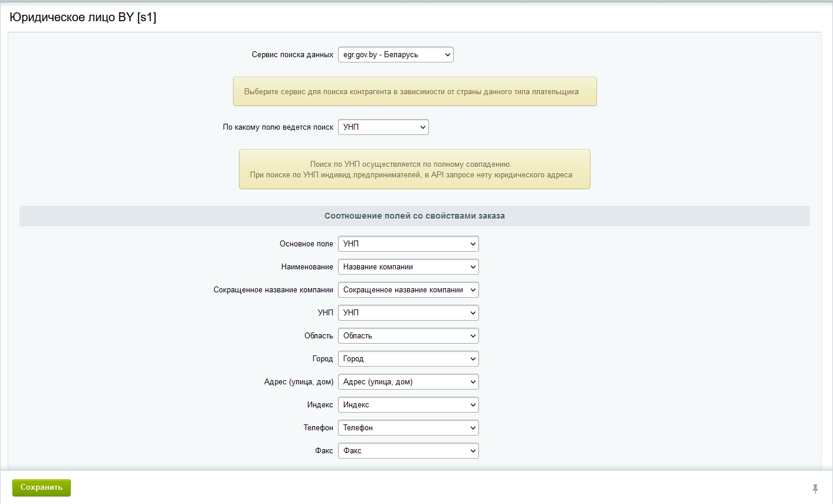The width and height of the screenshot is (833, 504).
Task: Click the Юридическое лицо BY [s1] title
Action: [83, 17]
